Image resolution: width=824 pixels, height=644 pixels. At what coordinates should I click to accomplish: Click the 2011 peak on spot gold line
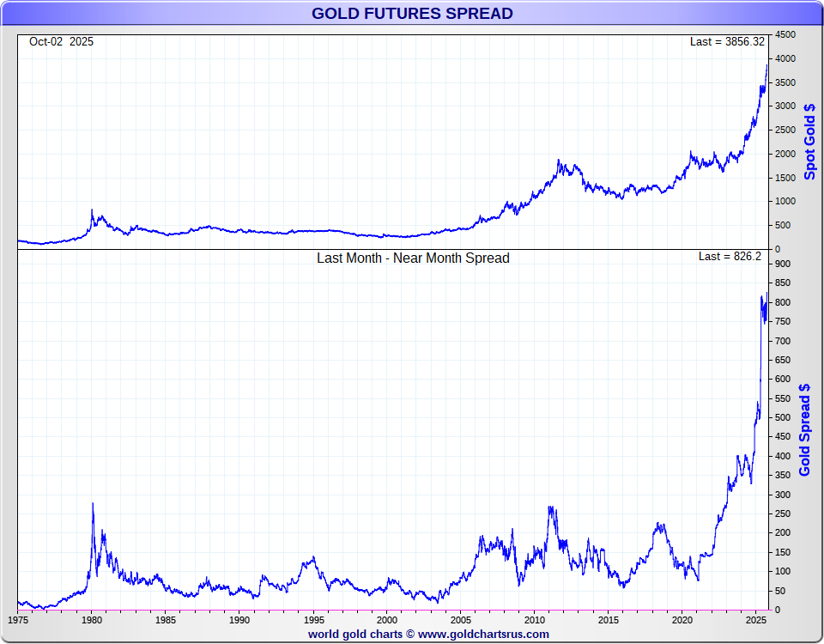[559, 161]
